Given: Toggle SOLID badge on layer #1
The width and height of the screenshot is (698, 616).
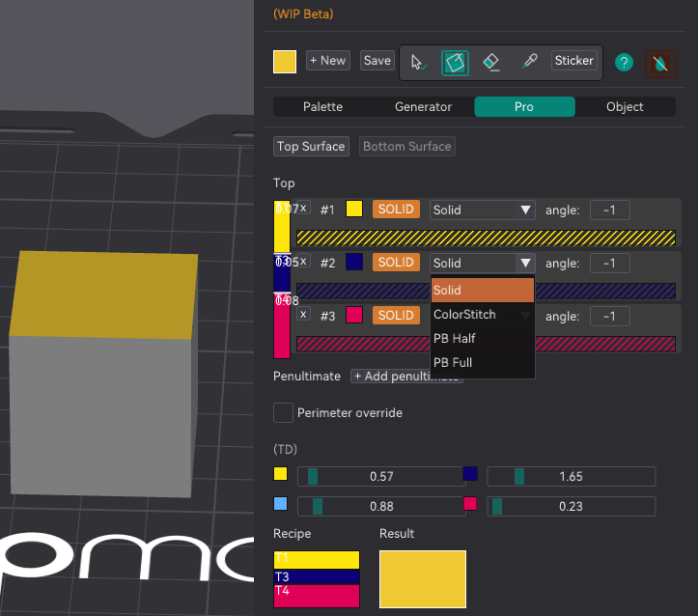Looking at the screenshot, I should point(396,210).
